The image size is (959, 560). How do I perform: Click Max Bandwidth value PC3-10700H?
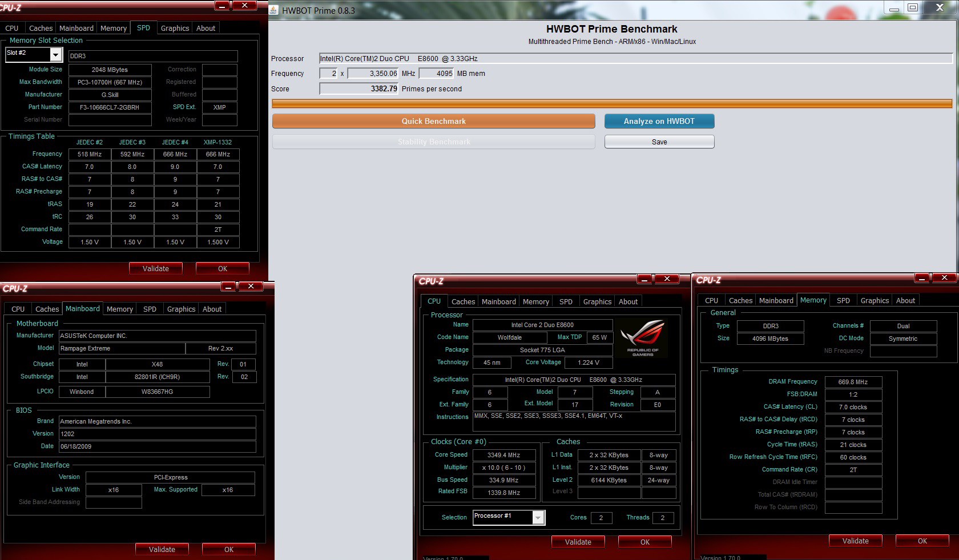(110, 82)
